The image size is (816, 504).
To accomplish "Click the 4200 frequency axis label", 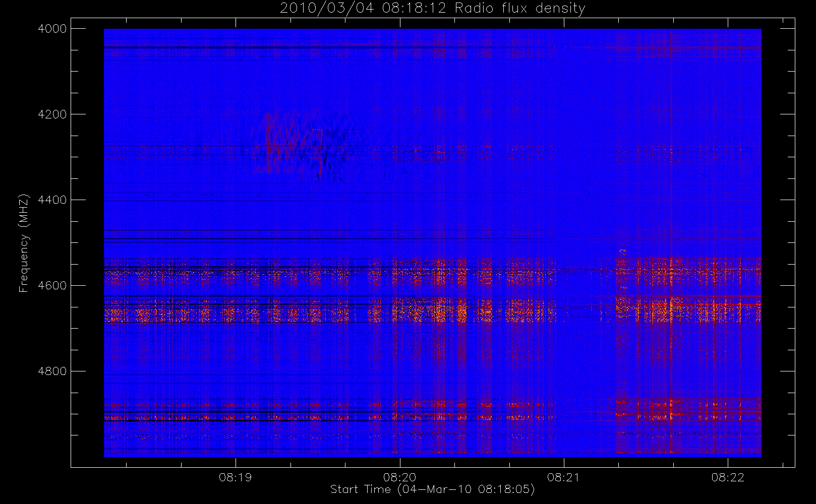I will coord(52,114).
